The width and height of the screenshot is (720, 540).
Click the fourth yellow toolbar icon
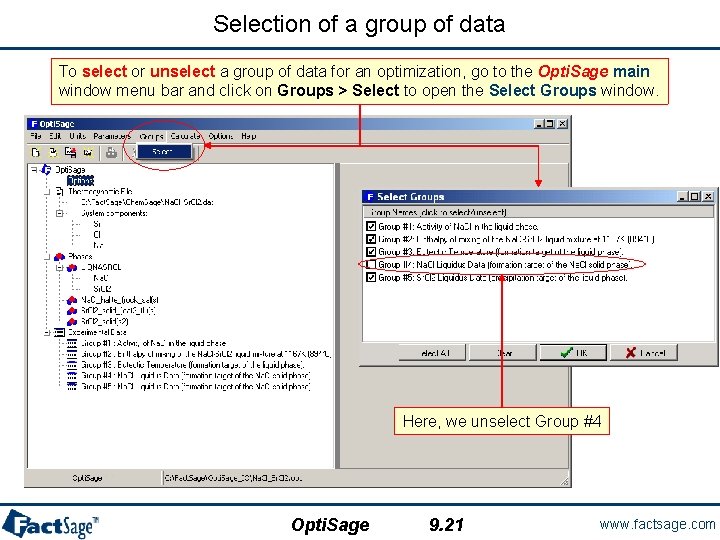(x=88, y=152)
